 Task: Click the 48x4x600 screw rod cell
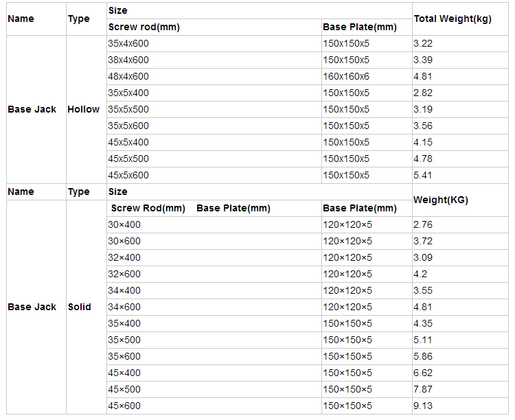128,76
